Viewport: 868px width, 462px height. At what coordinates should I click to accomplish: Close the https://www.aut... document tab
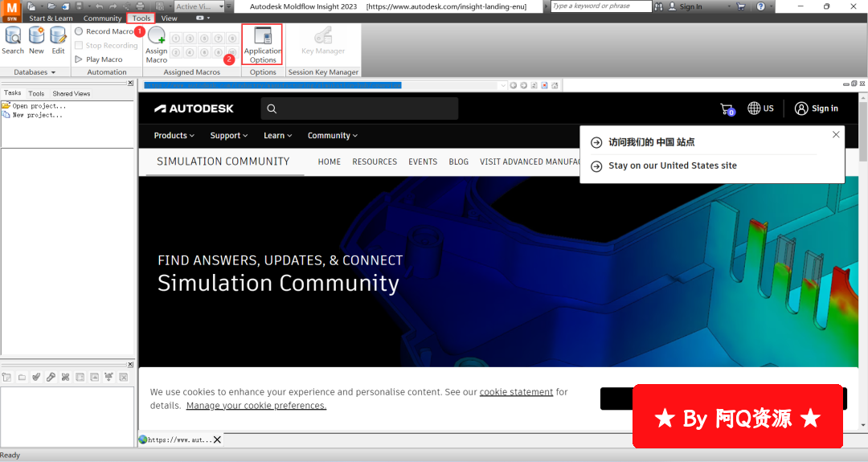coord(217,440)
